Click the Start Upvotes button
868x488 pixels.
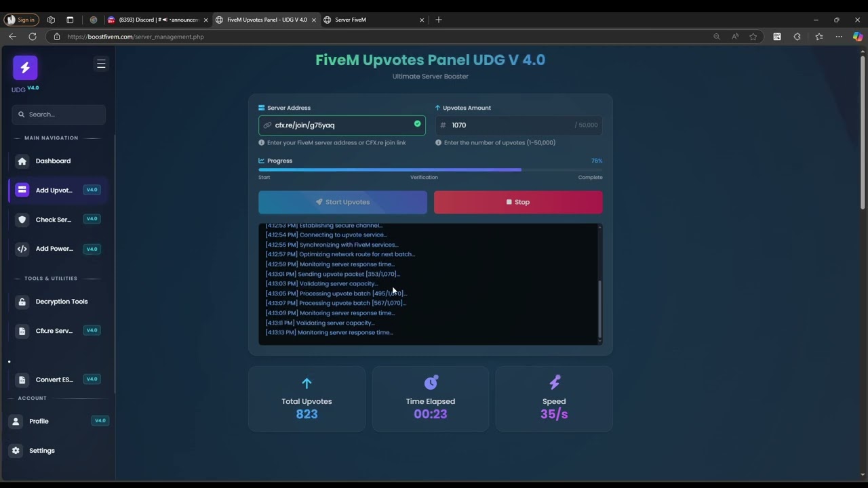pyautogui.click(x=342, y=202)
